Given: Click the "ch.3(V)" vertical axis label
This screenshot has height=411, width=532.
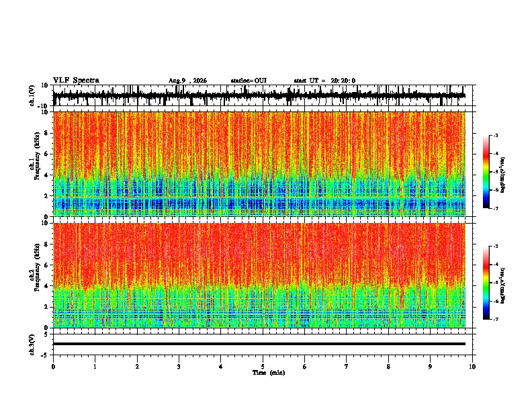Looking at the screenshot, I should click(x=32, y=345).
